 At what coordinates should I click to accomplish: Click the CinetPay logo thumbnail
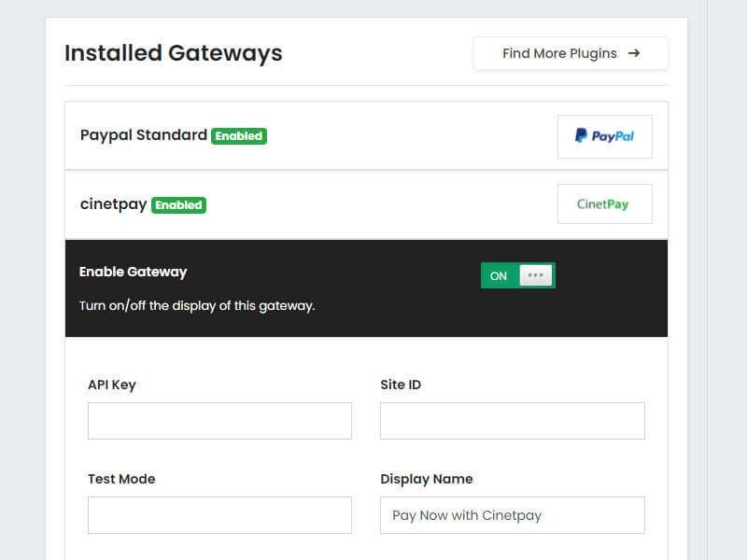(x=604, y=204)
